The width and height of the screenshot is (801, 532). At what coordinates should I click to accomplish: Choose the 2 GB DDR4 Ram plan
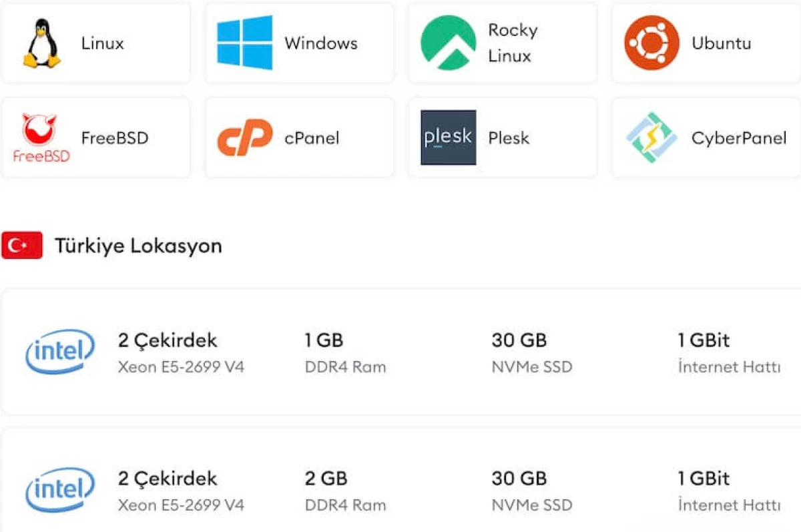pyautogui.click(x=344, y=490)
